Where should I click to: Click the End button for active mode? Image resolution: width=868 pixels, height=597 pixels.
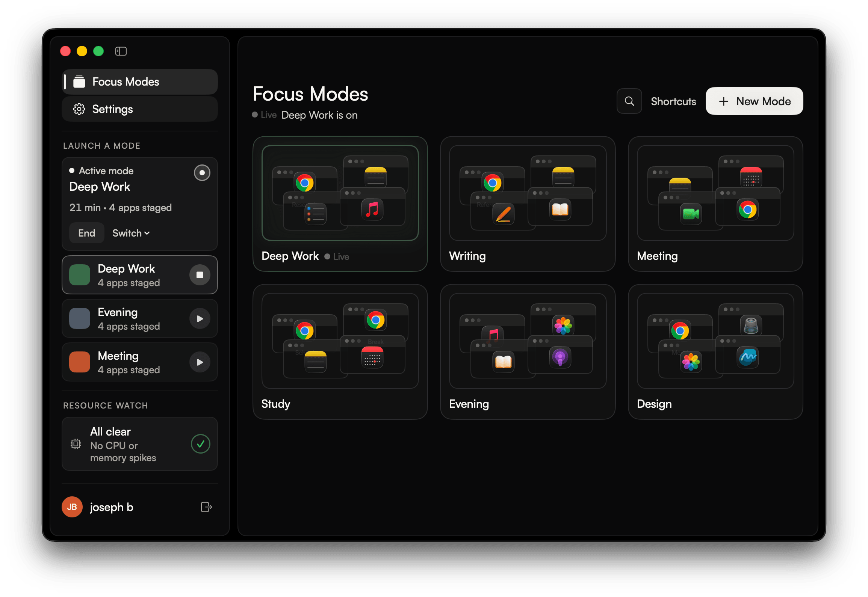point(86,233)
